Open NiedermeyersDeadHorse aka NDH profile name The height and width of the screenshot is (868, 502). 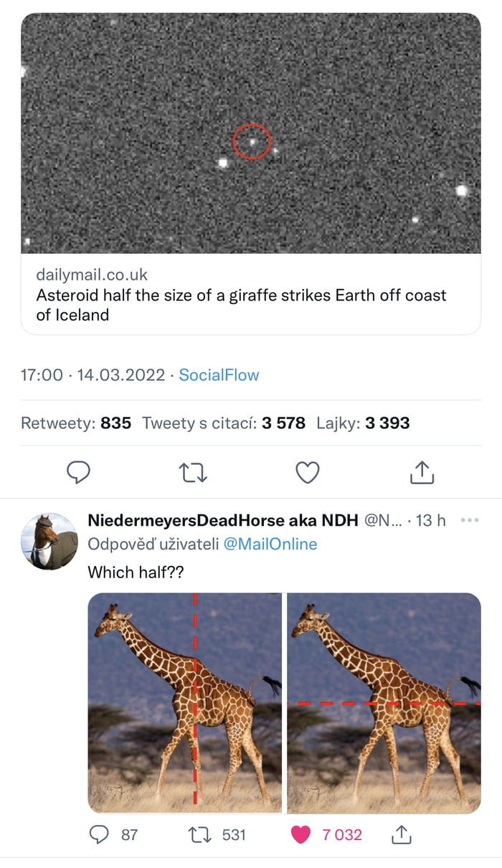[222, 520]
